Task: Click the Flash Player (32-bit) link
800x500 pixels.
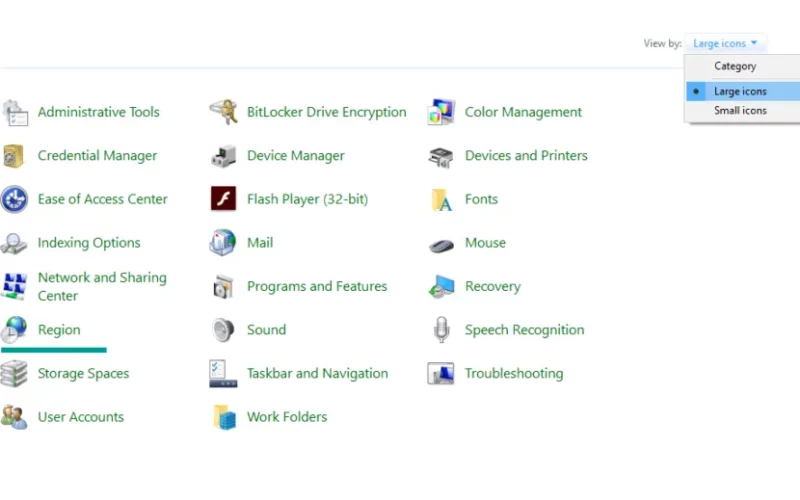Action: point(307,199)
